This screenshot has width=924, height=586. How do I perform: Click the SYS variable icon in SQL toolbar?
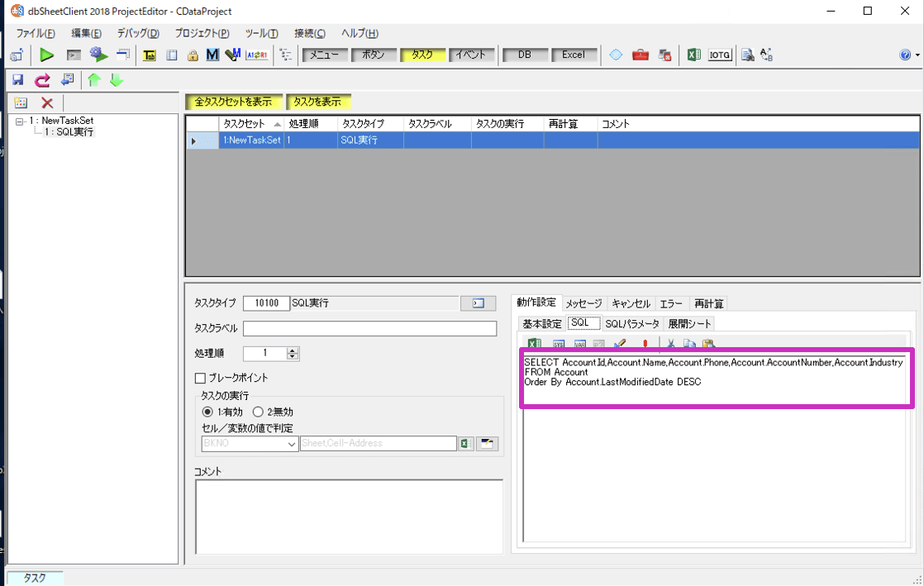point(559,344)
